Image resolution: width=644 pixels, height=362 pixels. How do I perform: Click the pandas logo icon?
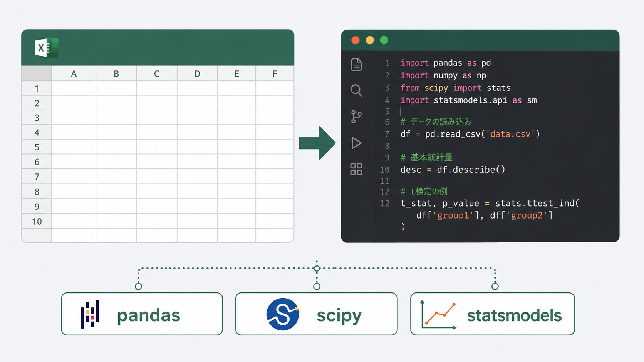[x=90, y=314]
